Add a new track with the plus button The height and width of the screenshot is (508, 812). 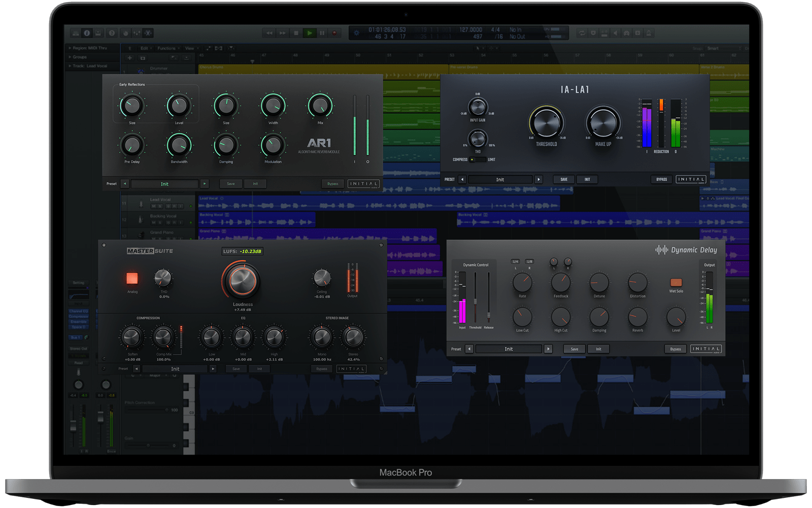tap(129, 58)
